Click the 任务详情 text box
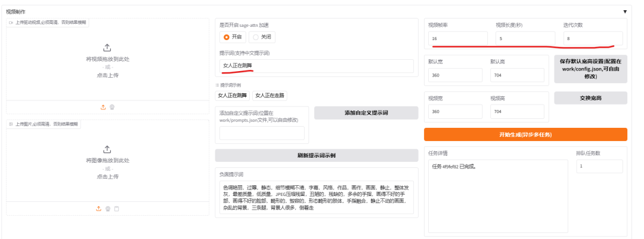Viewport: 644px width, 239px height. click(x=498, y=196)
